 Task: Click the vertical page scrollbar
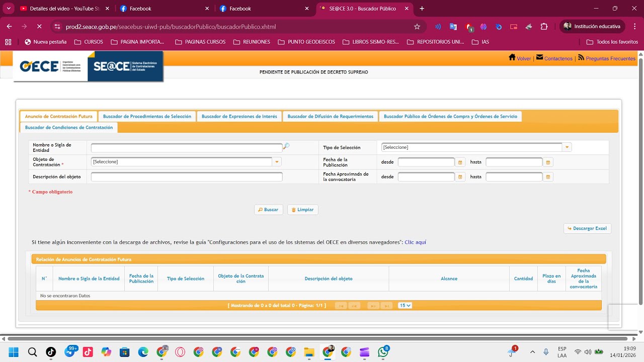coord(640,180)
